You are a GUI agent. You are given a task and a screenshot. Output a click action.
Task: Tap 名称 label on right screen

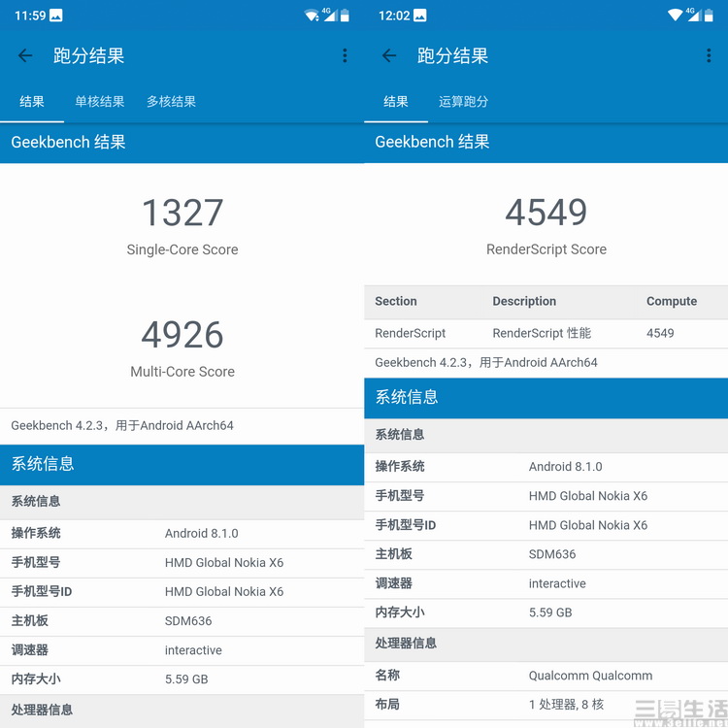pos(387,676)
